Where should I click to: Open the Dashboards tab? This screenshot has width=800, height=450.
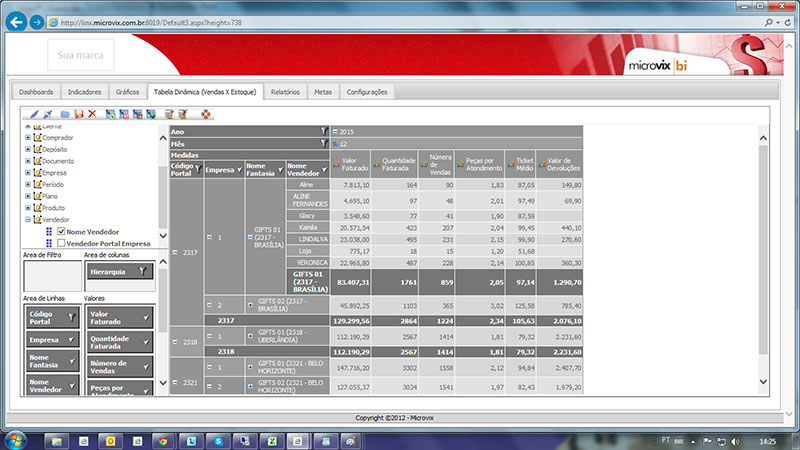point(36,91)
